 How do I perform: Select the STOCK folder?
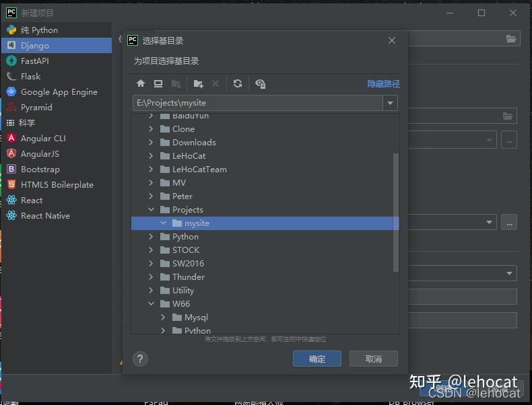pos(186,250)
